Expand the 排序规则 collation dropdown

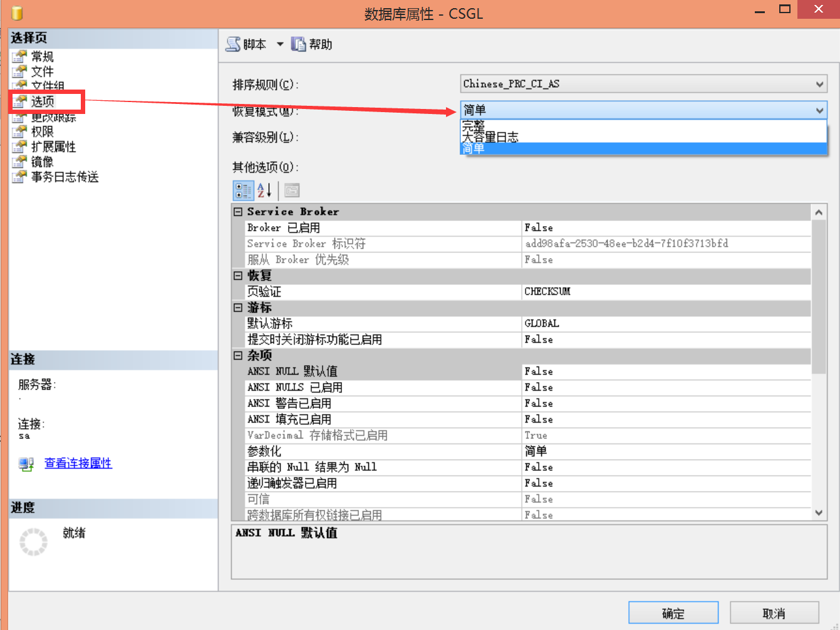click(819, 84)
